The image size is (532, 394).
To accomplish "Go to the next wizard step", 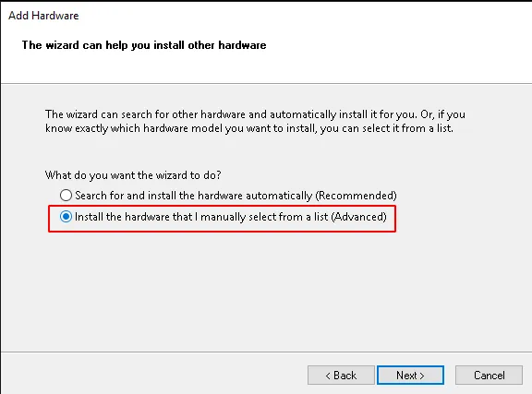I will click(x=410, y=375).
